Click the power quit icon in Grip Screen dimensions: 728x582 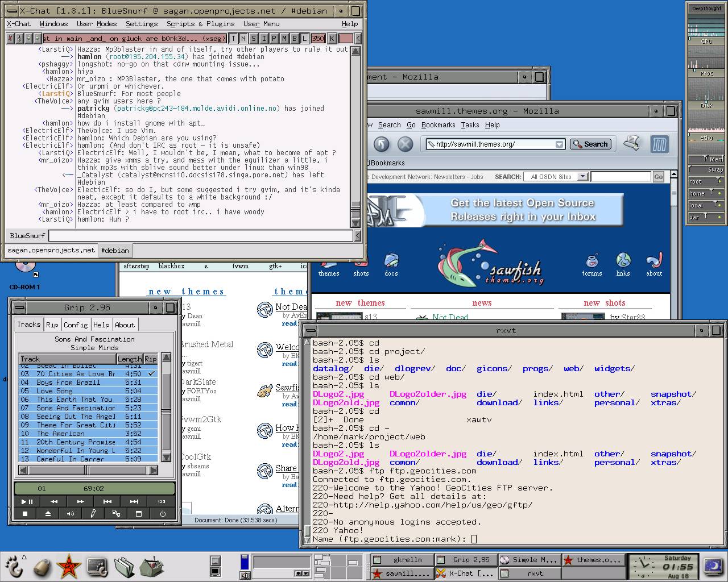coord(163,513)
